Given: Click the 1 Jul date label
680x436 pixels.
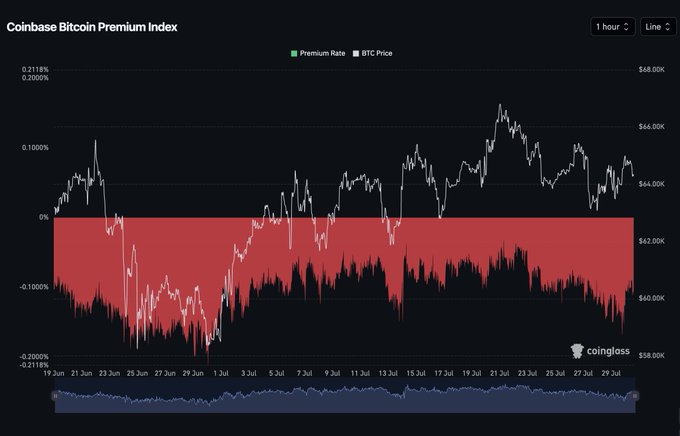Looking at the screenshot, I should [221, 374].
